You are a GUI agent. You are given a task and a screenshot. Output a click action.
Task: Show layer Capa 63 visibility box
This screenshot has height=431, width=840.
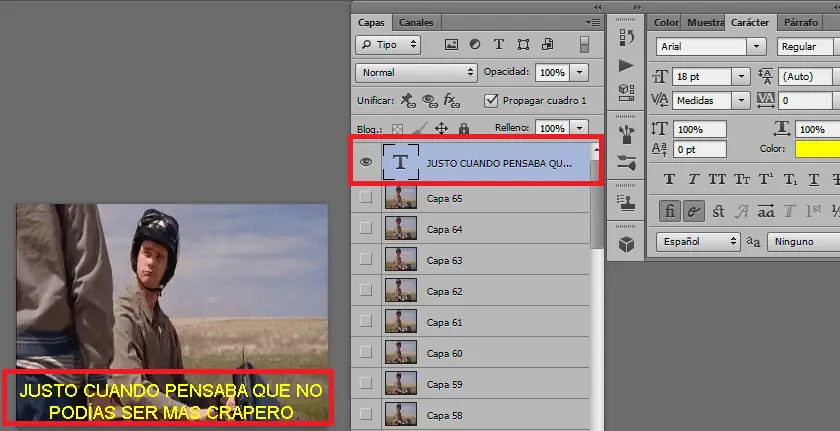pos(366,259)
